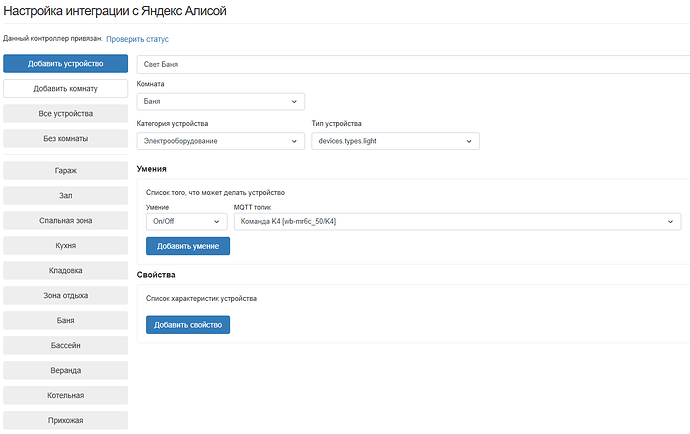Click Добавить умение button
The image size is (690, 434).
coord(188,246)
